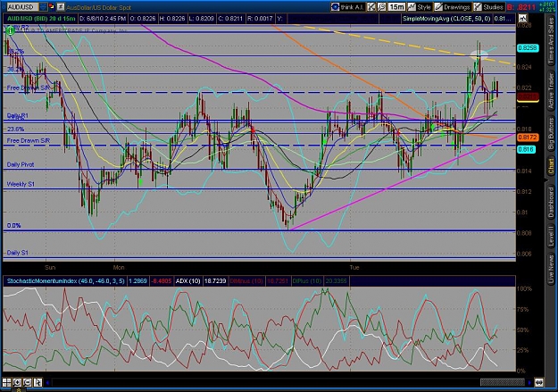Image resolution: width=558 pixels, height=392 pixels.
Task: Click the white highlight circle at price peak
Action: (x=479, y=55)
